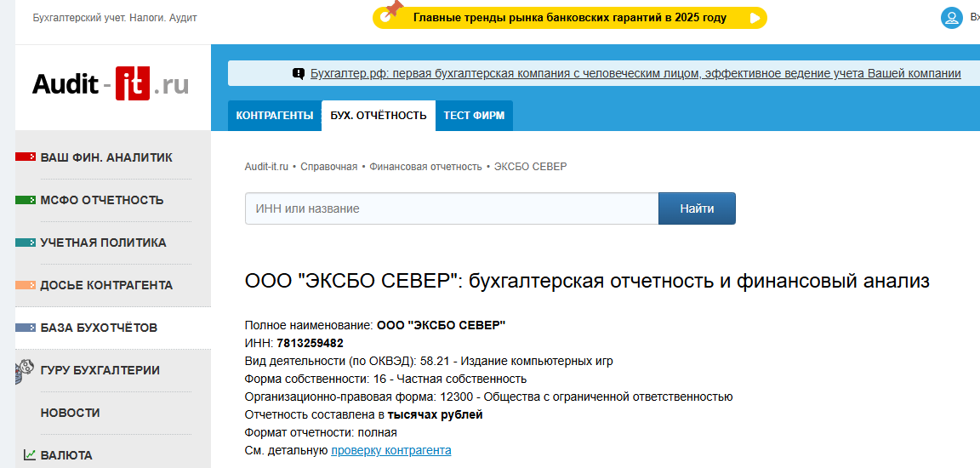This screenshot has height=468, width=980.
Task: Open МСФО ОТЧЕТНОСТЬ sidebar section
Action: pos(102,200)
